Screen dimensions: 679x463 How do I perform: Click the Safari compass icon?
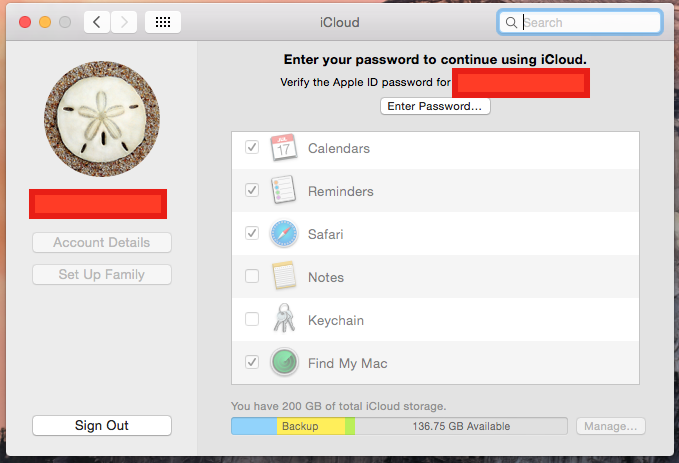284,233
